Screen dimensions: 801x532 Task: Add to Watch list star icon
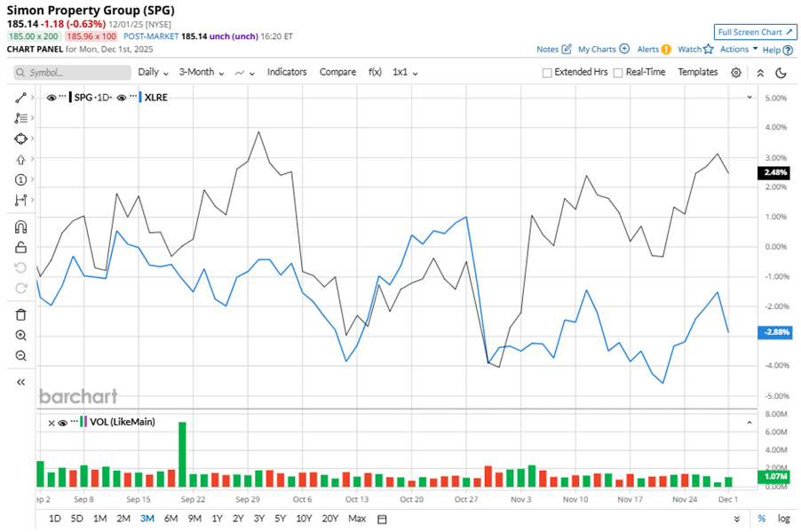pos(708,49)
